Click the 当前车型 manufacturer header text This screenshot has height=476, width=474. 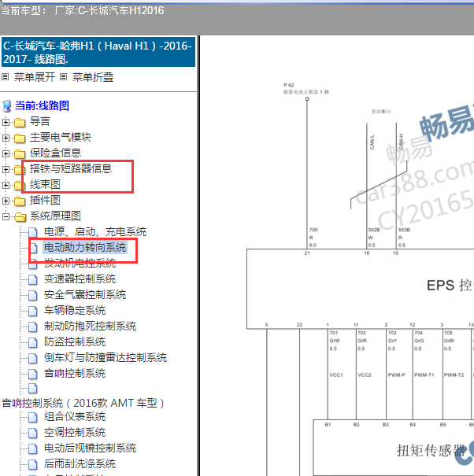(x=83, y=11)
